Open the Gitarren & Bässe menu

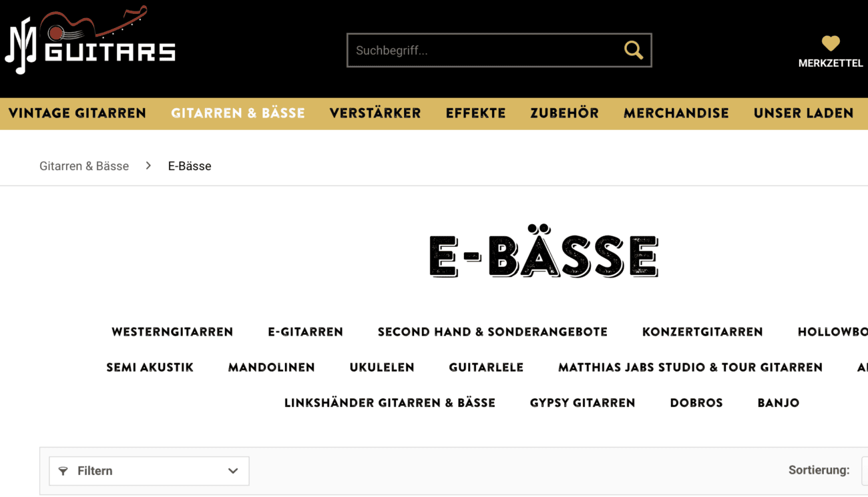tap(238, 113)
